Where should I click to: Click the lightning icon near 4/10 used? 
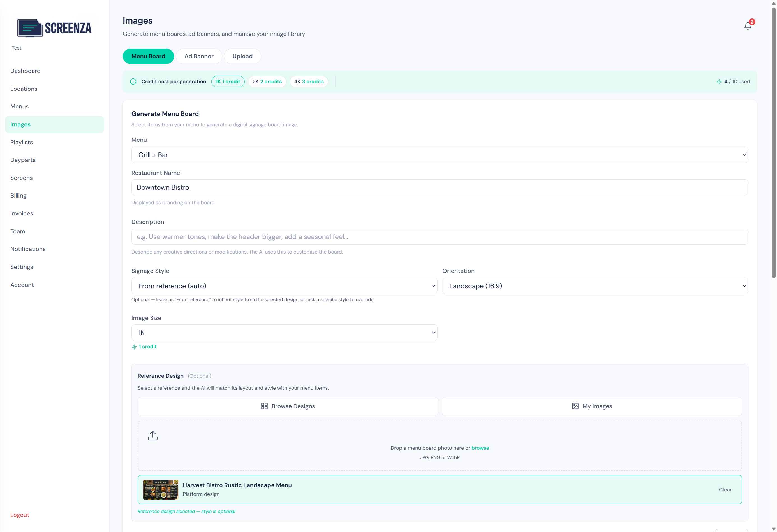720,81
